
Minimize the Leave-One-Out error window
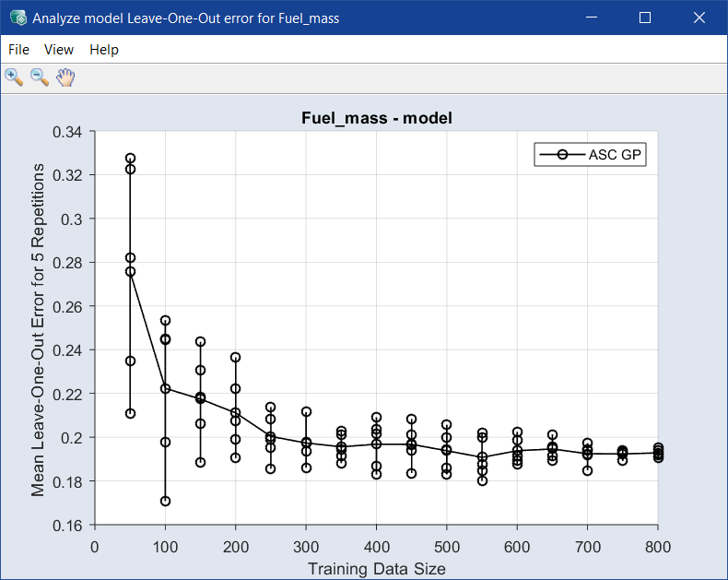point(592,18)
